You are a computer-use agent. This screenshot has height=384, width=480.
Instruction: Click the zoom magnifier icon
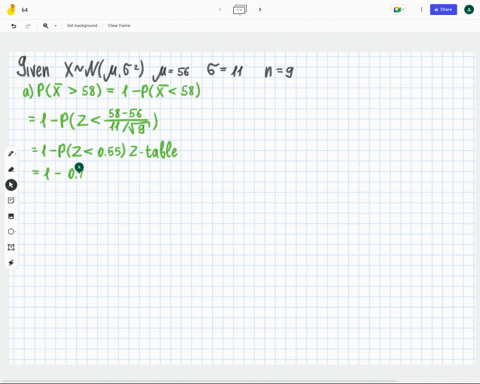[46, 26]
